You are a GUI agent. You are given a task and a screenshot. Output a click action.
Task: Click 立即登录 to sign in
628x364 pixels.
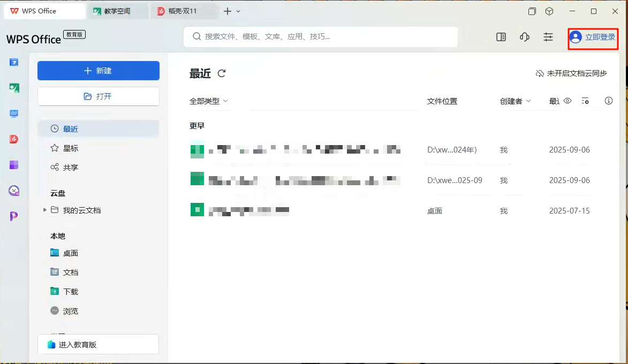click(593, 37)
